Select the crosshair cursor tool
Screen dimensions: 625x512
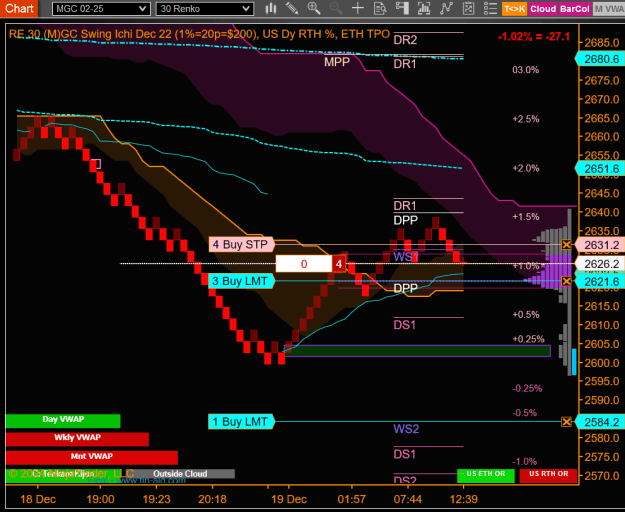click(x=358, y=8)
